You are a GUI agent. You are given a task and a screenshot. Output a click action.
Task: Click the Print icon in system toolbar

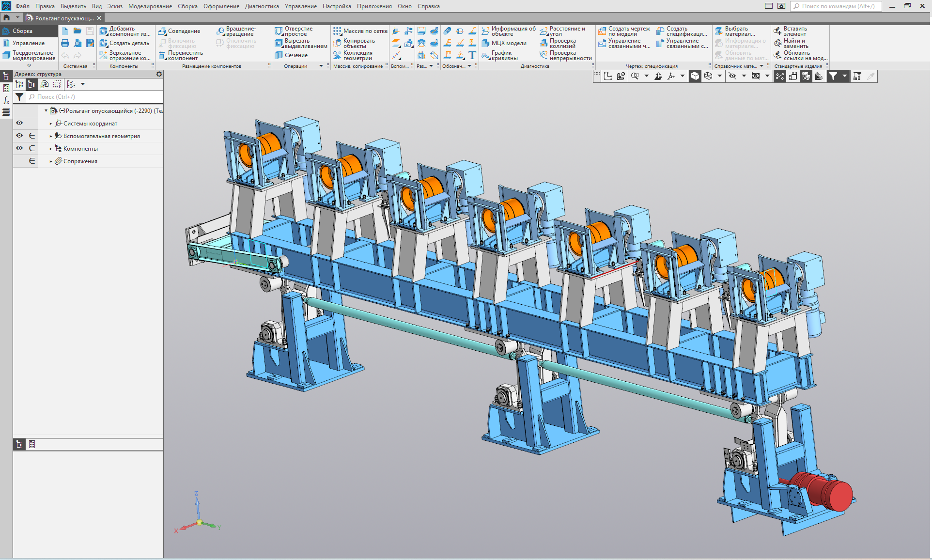[x=65, y=43]
